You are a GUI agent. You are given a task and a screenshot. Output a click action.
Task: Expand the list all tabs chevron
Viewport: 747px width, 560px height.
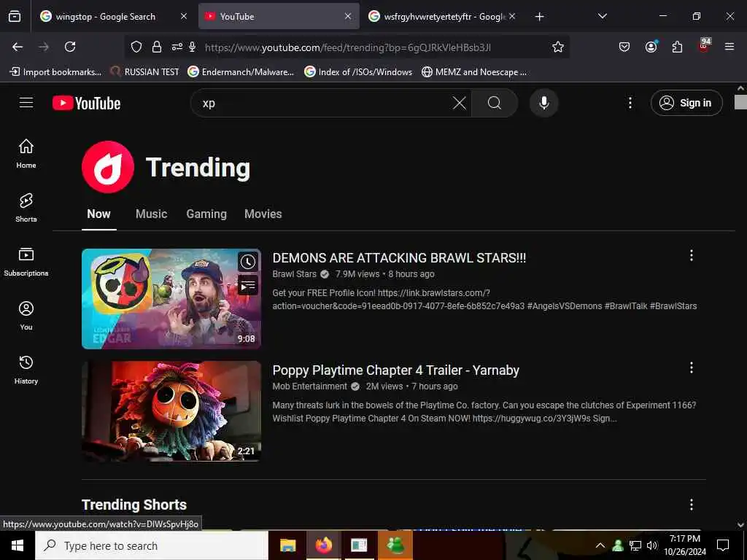602,16
